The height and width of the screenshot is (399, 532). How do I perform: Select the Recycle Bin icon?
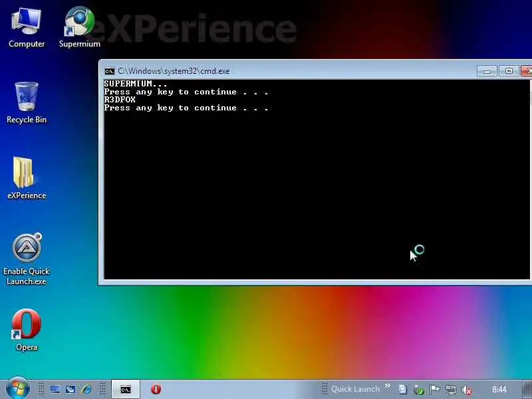click(x=27, y=103)
